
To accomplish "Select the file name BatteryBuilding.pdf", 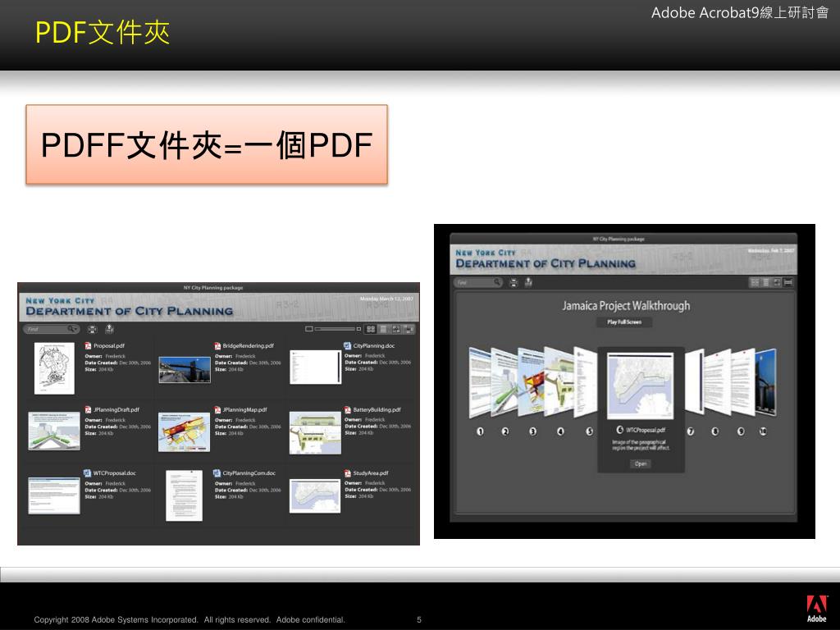I will tap(377, 410).
